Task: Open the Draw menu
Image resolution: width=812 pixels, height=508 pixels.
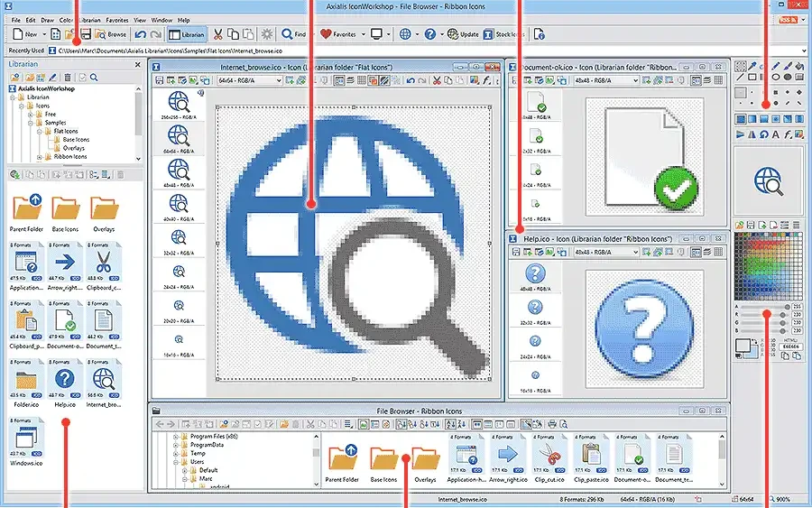Action: coord(48,20)
